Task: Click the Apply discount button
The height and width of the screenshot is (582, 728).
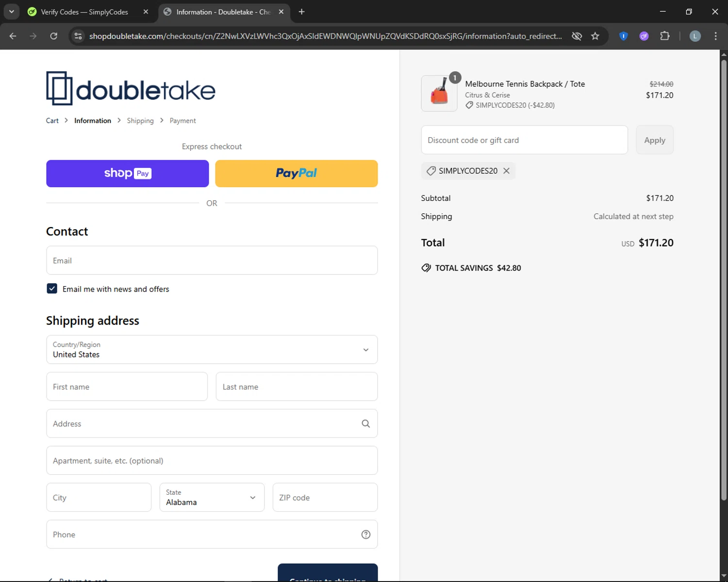Action: tap(655, 140)
